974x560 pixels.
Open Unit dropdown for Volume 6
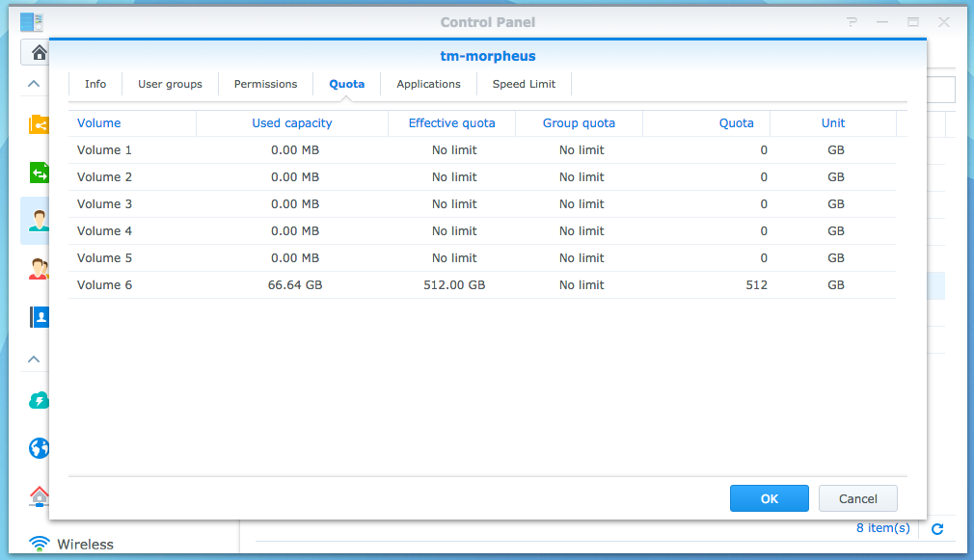point(834,285)
